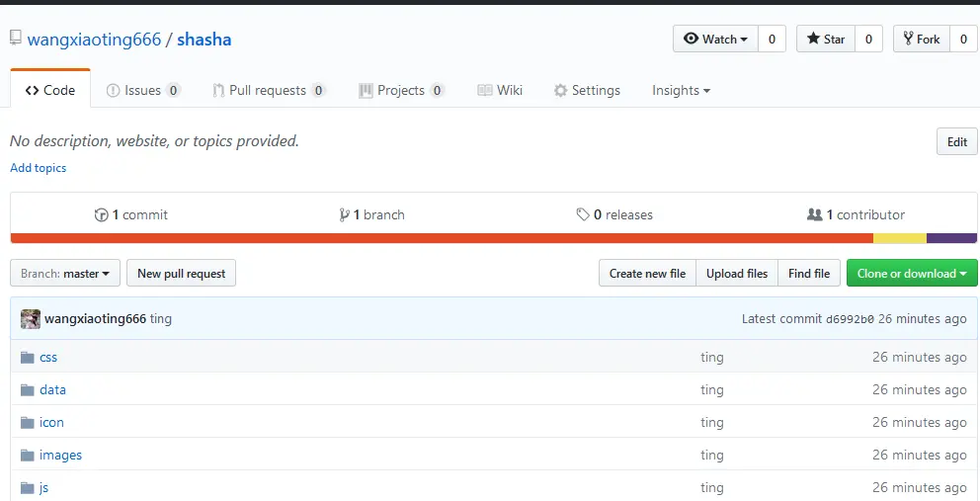Expand the Insights dropdown
The width and height of the screenshot is (980, 501).
682,90
